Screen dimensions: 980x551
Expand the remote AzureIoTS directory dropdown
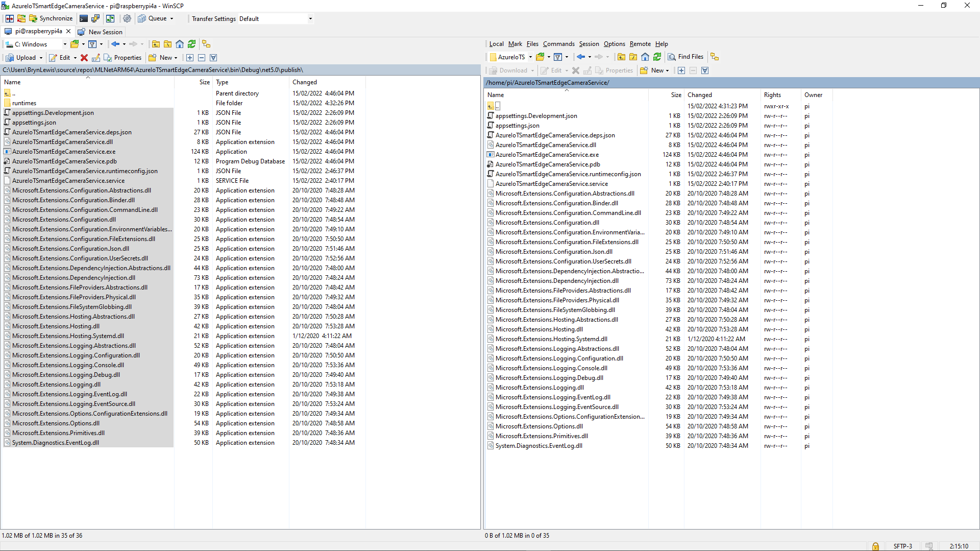point(530,57)
